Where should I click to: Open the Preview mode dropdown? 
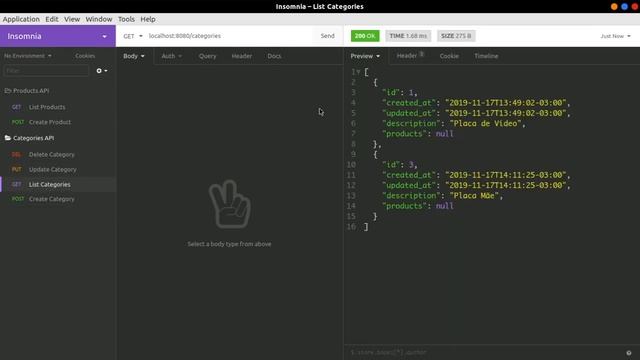[365, 56]
